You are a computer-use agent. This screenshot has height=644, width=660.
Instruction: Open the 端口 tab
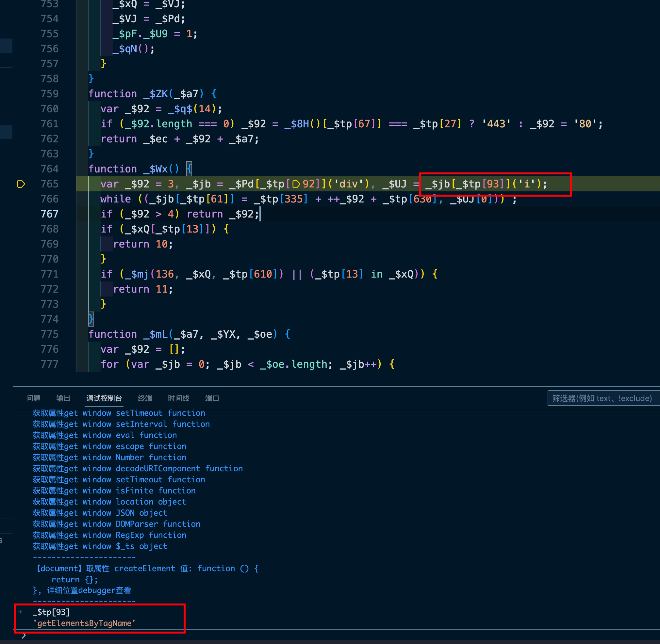tap(212, 398)
